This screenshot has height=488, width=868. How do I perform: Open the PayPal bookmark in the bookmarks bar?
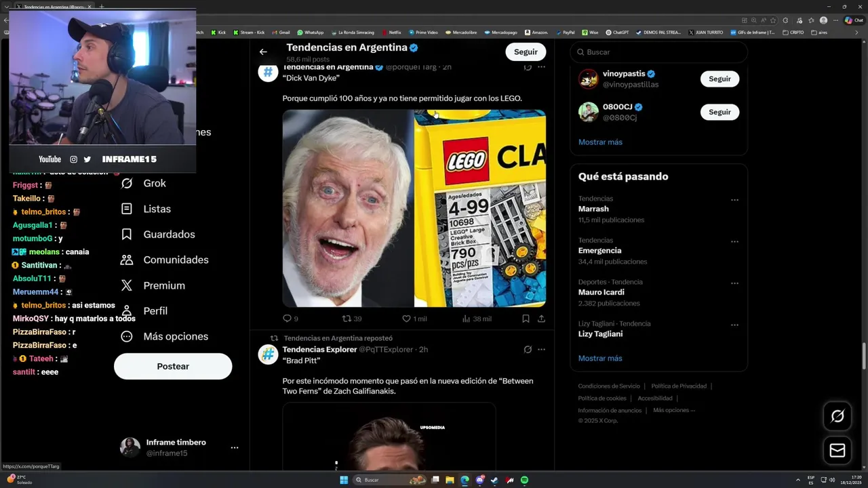tap(564, 32)
